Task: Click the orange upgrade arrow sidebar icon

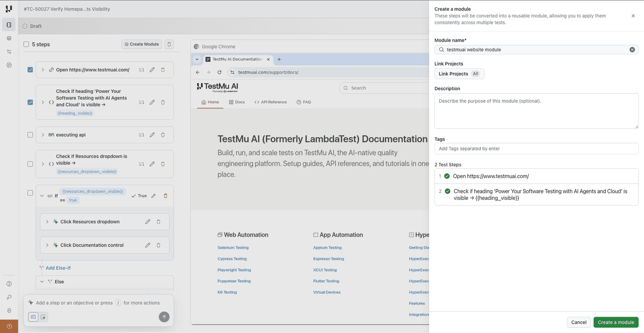Action: pyautogui.click(x=9, y=327)
